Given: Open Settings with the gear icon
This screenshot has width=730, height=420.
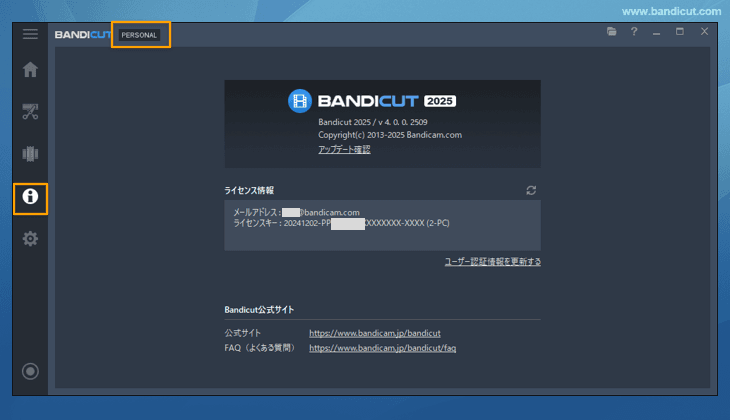Looking at the screenshot, I should click(30, 239).
